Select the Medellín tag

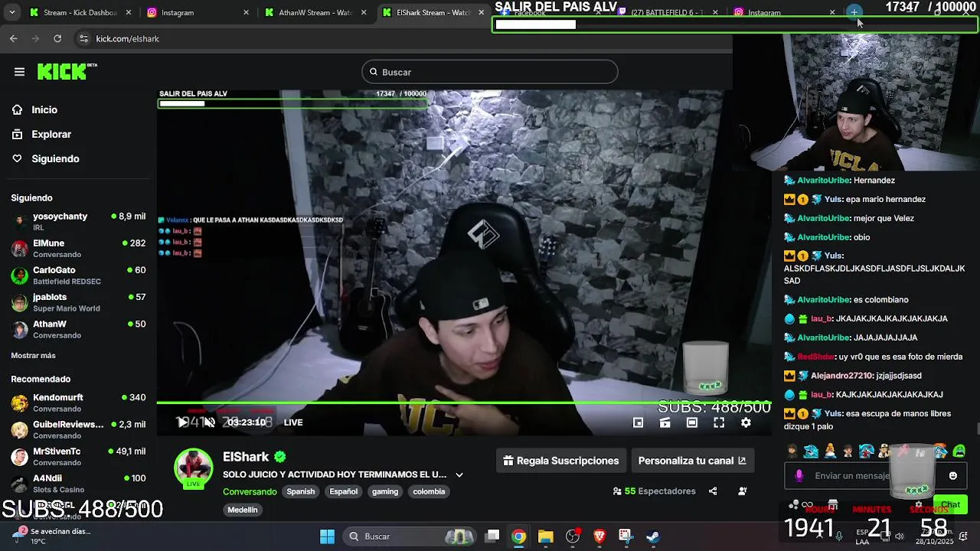click(243, 510)
